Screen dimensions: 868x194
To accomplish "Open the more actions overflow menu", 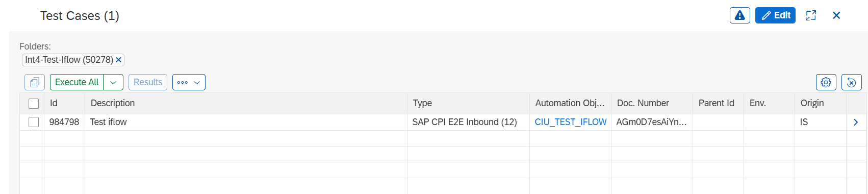I will click(189, 82).
